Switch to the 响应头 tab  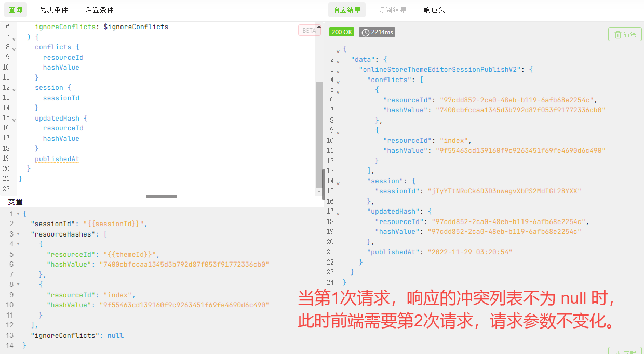coord(434,10)
